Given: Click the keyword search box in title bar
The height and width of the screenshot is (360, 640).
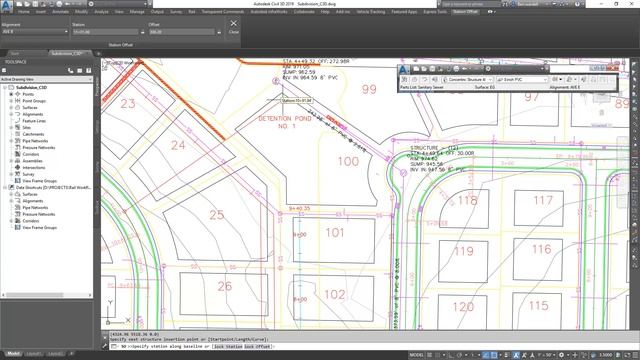Looking at the screenshot, I should 471,4.
